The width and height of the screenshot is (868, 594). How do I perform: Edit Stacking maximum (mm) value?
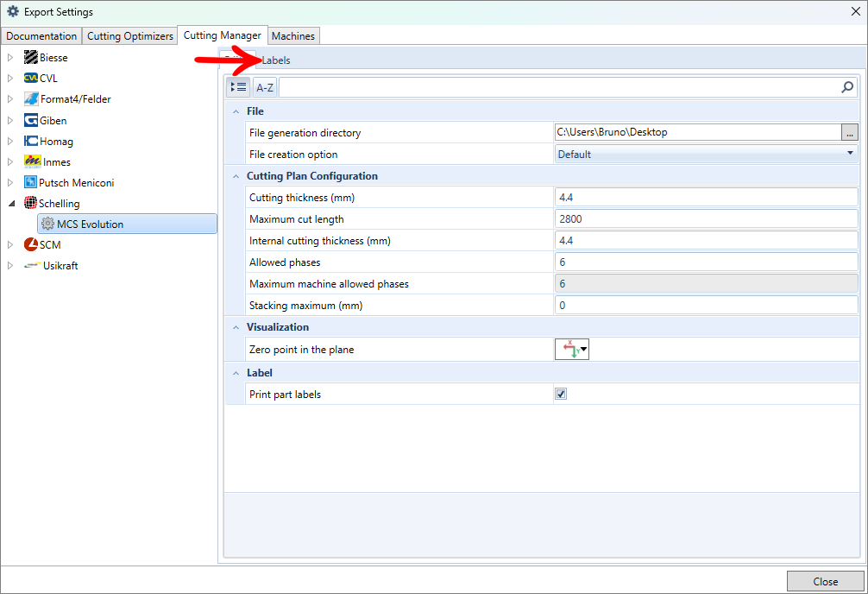(707, 306)
